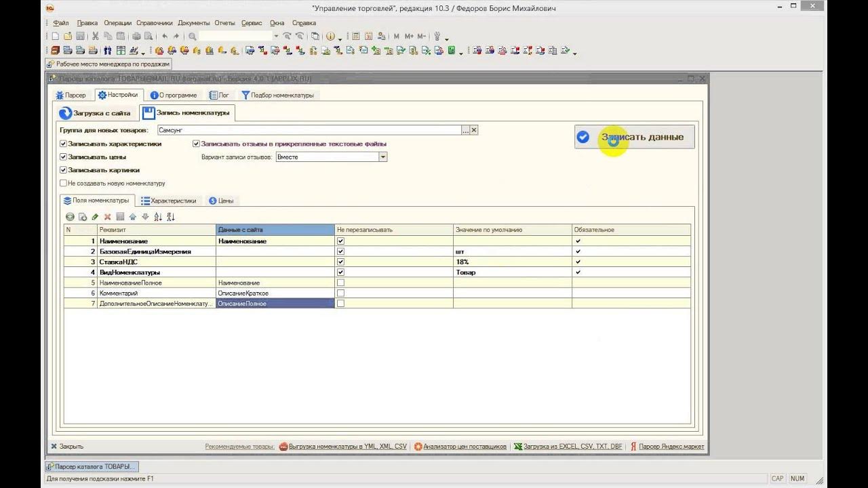Toggle Не перезаписывать for СтавкаНДС row
This screenshot has width=868, height=488.
(340, 262)
